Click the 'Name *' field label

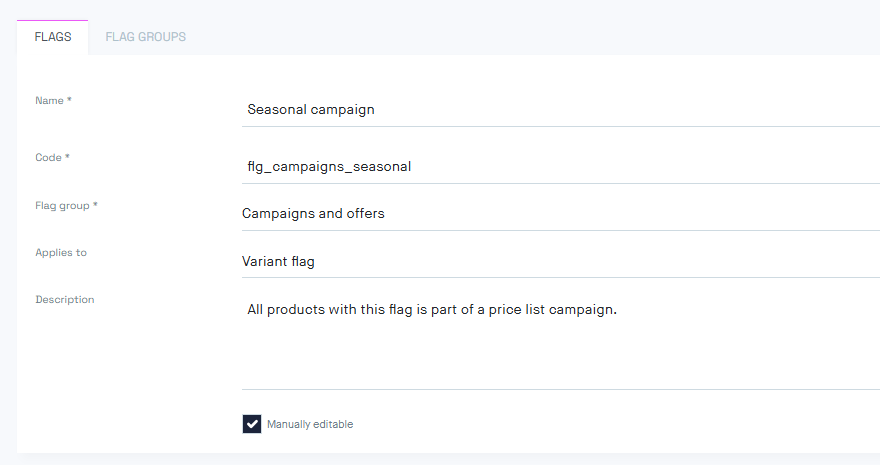tap(53, 100)
